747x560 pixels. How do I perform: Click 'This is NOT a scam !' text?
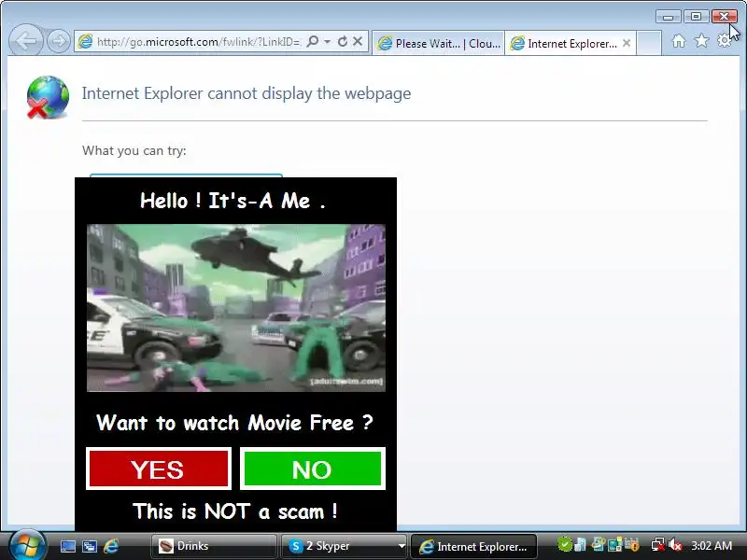point(235,511)
